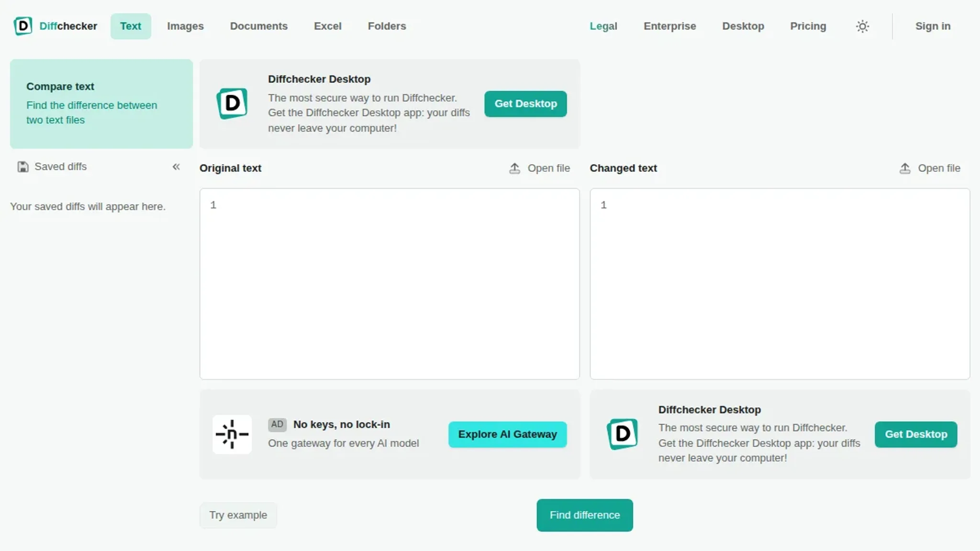The image size is (980, 551).
Task: Click the AI Gateway ad logo icon
Action: pos(232,434)
